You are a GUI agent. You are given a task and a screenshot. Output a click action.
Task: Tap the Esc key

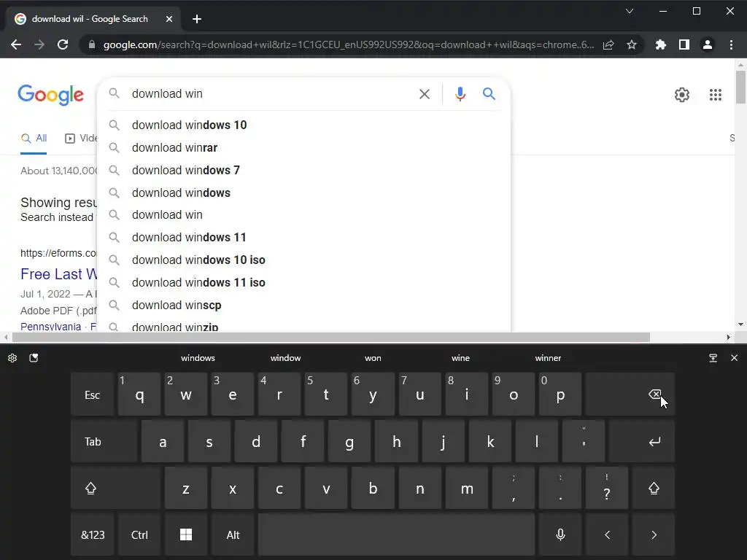point(93,394)
